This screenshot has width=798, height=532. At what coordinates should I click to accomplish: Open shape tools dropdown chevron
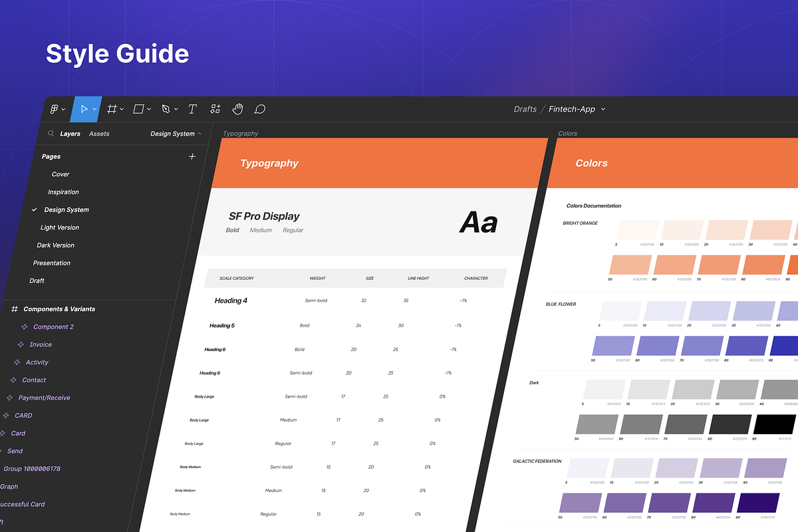coord(149,110)
